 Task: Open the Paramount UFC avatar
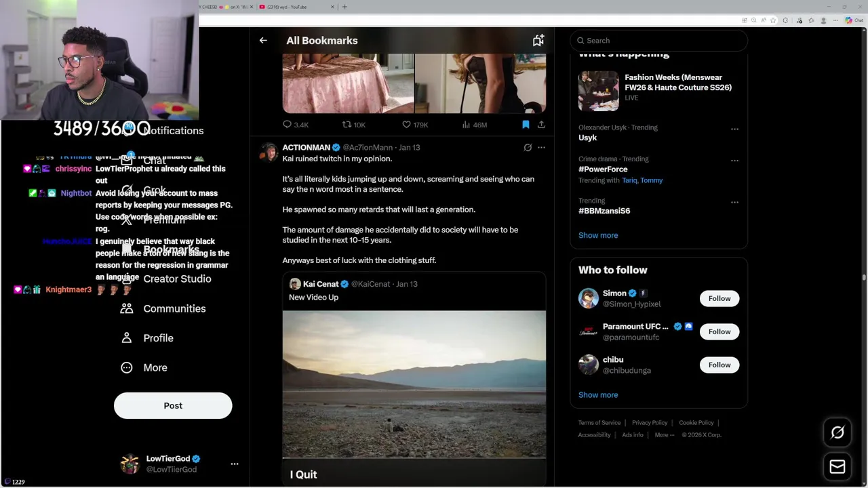point(589,331)
